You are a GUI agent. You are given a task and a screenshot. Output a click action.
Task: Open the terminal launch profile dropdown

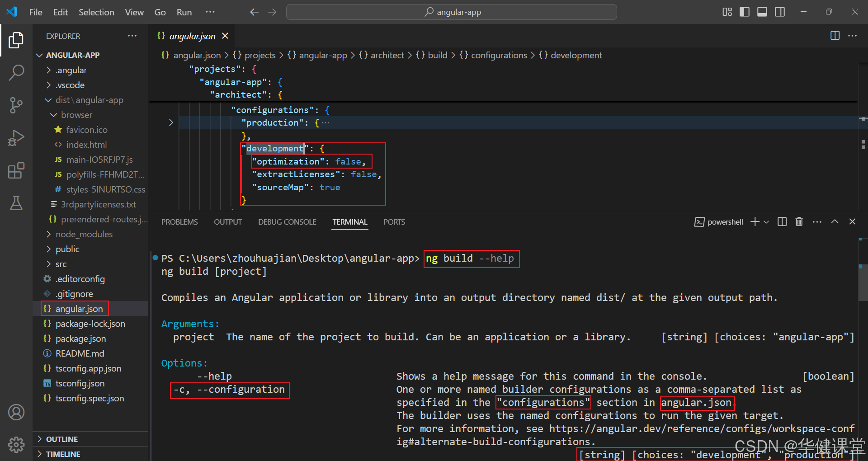(766, 222)
